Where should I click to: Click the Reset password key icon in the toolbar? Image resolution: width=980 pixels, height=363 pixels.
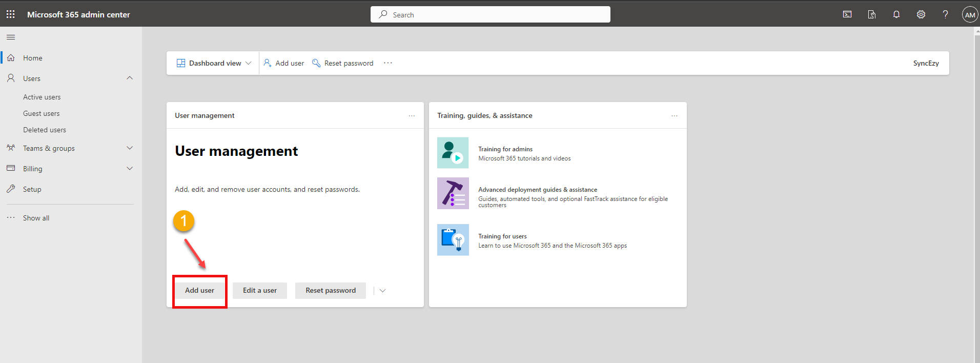point(316,63)
